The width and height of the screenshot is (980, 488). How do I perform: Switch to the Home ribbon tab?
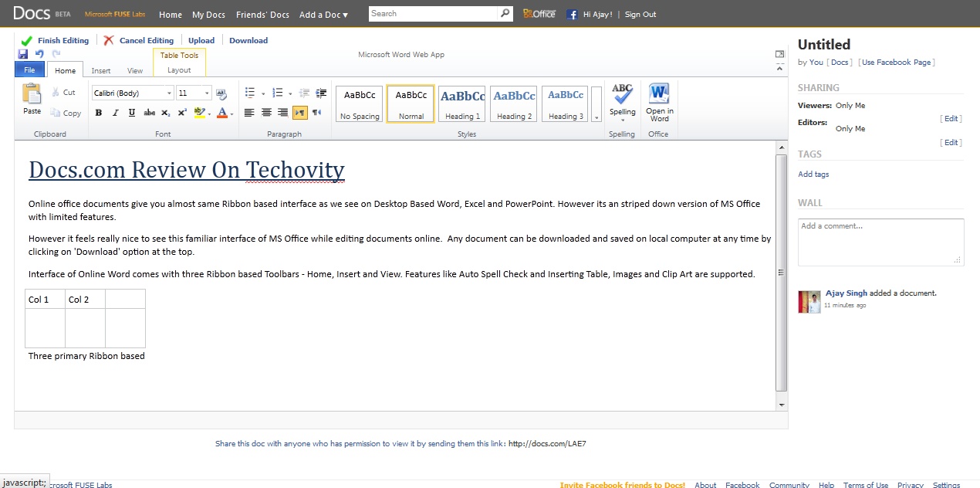pyautogui.click(x=66, y=70)
